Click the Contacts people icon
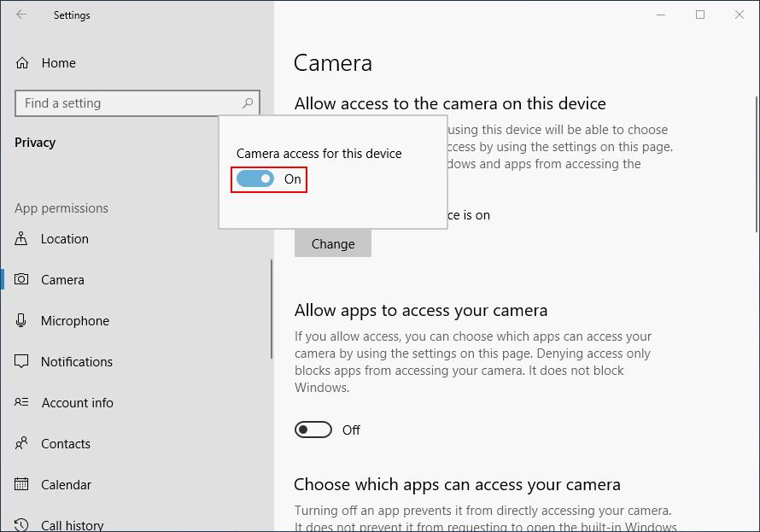 (21, 443)
